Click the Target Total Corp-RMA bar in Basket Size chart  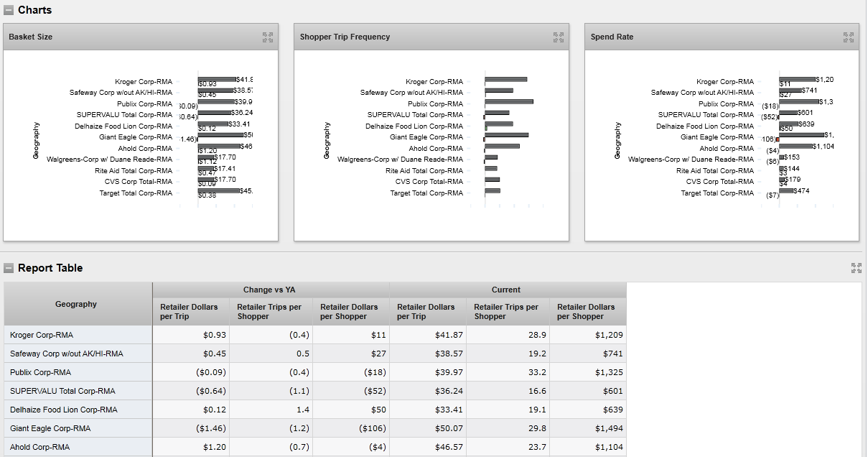218,190
